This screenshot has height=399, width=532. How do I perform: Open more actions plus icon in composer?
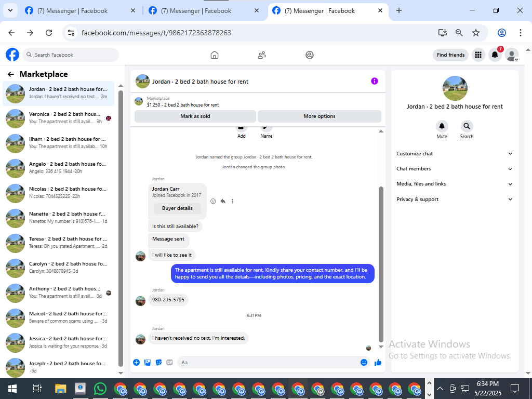pyautogui.click(x=137, y=362)
